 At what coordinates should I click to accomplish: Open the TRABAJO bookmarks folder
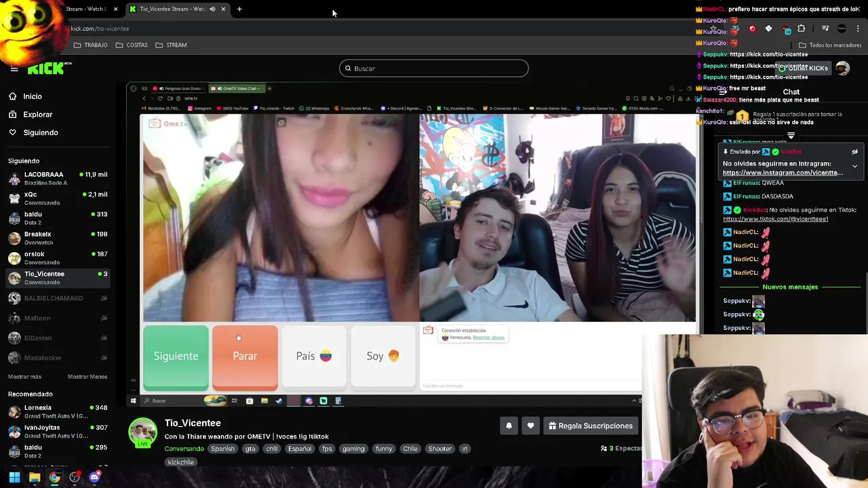coord(90,45)
